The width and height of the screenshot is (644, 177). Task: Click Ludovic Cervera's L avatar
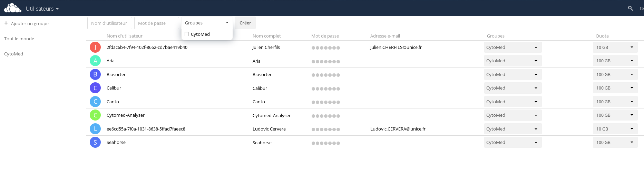click(95, 129)
